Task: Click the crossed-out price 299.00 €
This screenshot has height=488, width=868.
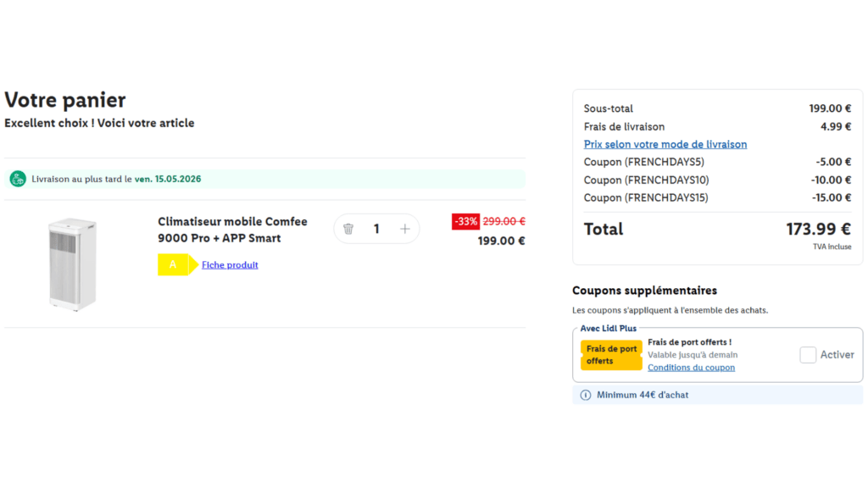Action: 504,221
